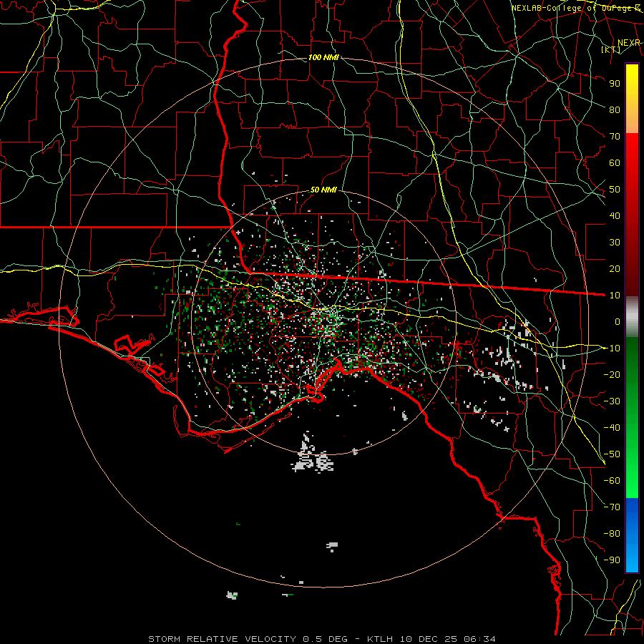Viewport: 644px width, 644px height.
Task: Click the "-40" tick label on scale
Action: (612, 428)
